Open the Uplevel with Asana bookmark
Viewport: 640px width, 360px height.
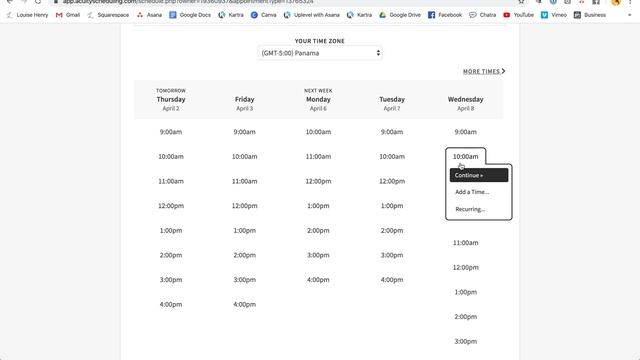312,15
